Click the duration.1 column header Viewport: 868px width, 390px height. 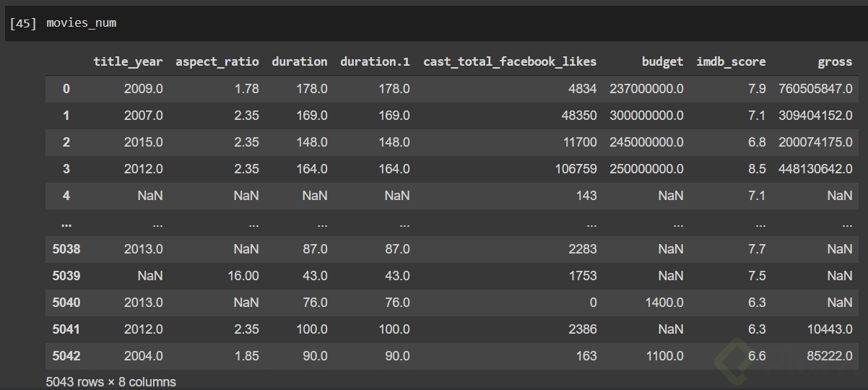click(x=375, y=61)
